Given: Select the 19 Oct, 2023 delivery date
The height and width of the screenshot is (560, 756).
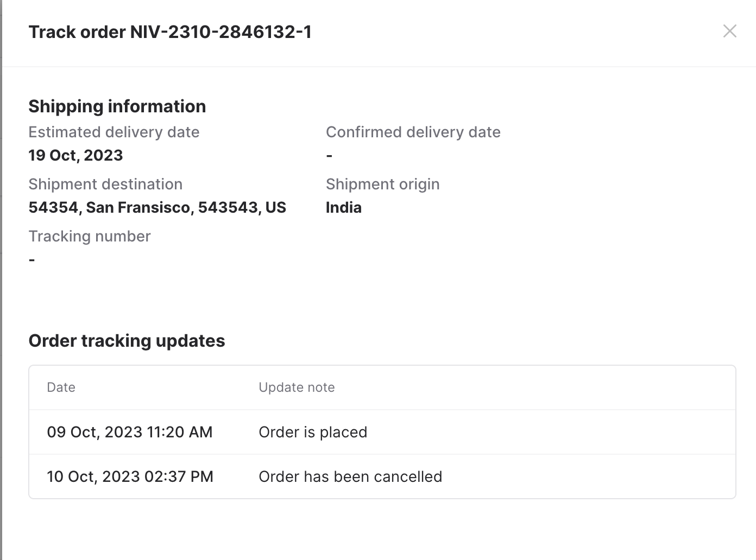Looking at the screenshot, I should (x=75, y=156).
